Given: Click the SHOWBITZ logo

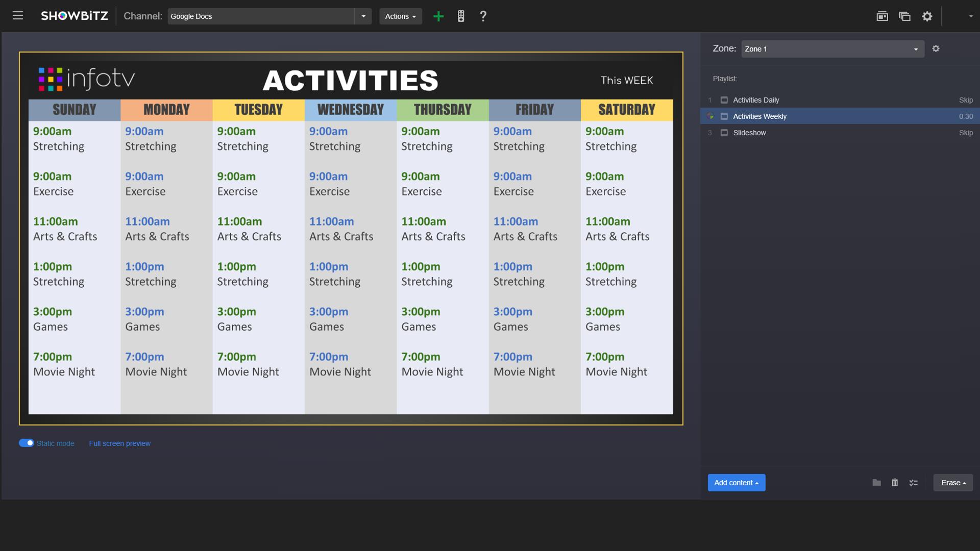Looking at the screenshot, I should [75, 16].
